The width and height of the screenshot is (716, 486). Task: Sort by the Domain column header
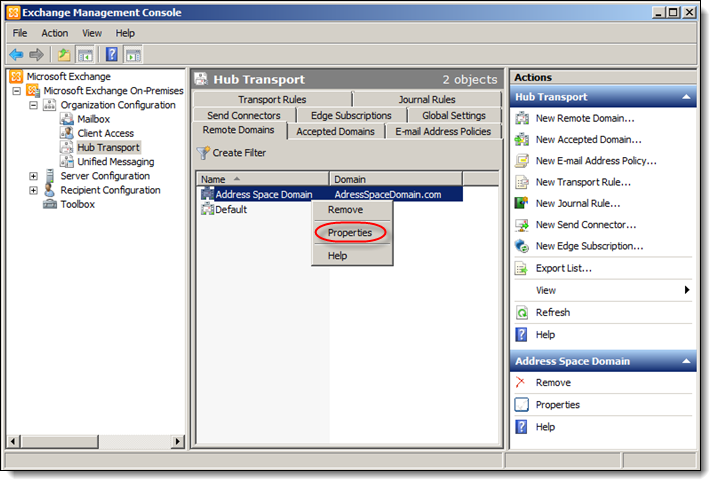[396, 179]
